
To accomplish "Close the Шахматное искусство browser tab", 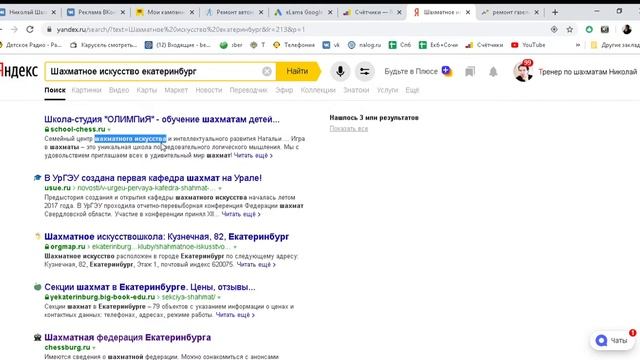I will tap(468, 12).
